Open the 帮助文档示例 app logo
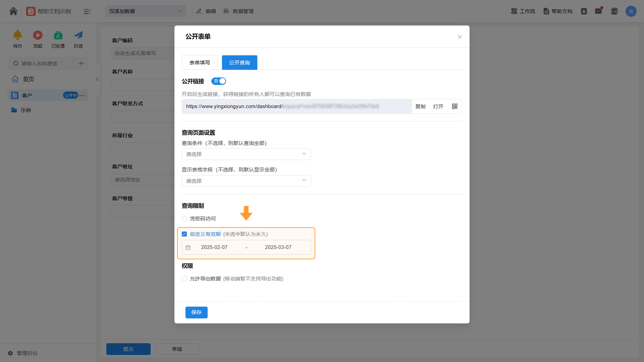The image size is (644, 362). coord(31,11)
